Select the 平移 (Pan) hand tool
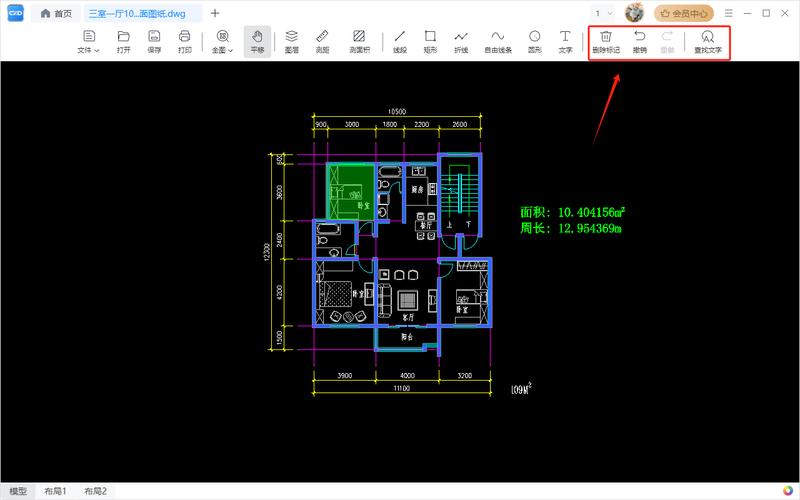This screenshot has width=800, height=500. click(257, 41)
